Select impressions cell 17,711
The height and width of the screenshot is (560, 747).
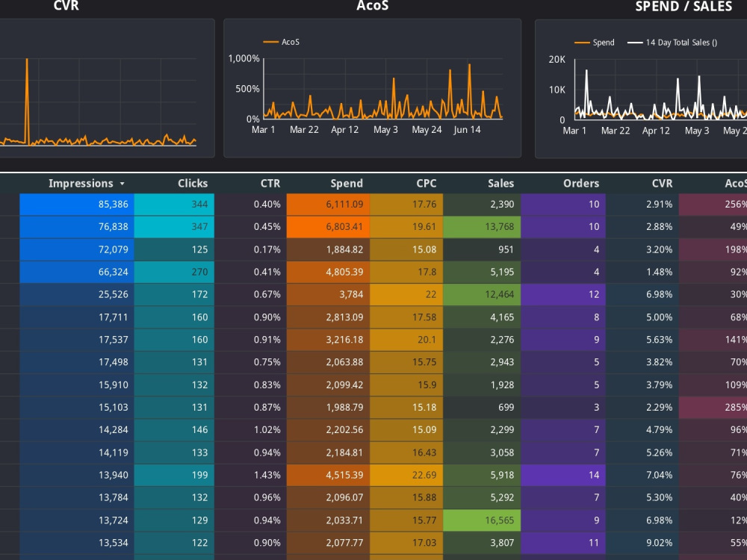tap(77, 317)
